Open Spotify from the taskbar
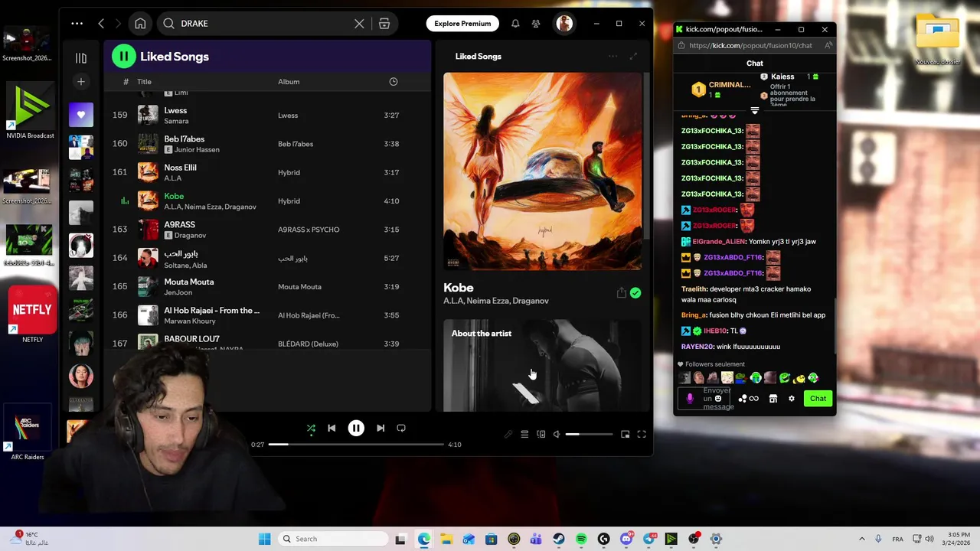The height and width of the screenshot is (551, 980). click(581, 539)
